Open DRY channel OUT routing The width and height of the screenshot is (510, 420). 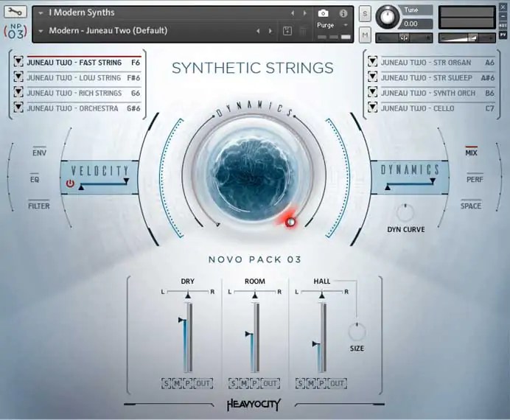pos(203,384)
